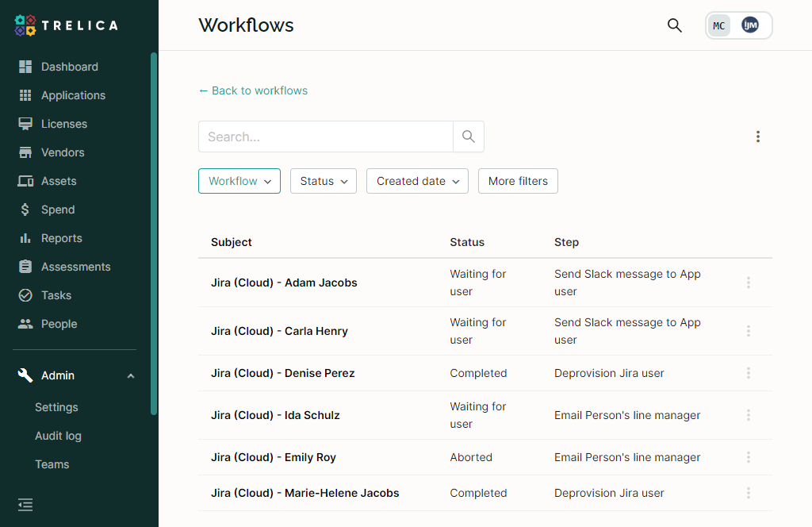Click the Vendors storefront icon
Screen dimensions: 812x527
pos(25,152)
